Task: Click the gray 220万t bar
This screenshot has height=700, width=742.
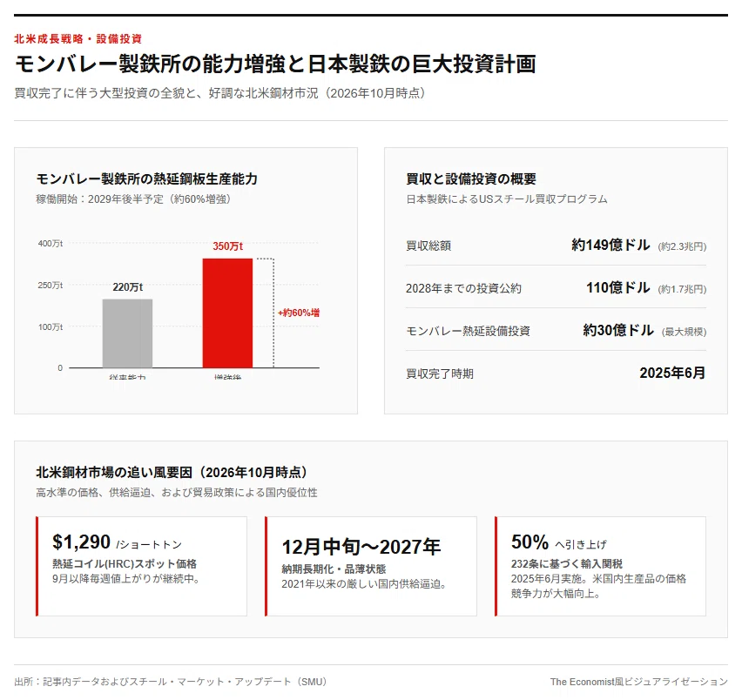Action: [x=127, y=333]
